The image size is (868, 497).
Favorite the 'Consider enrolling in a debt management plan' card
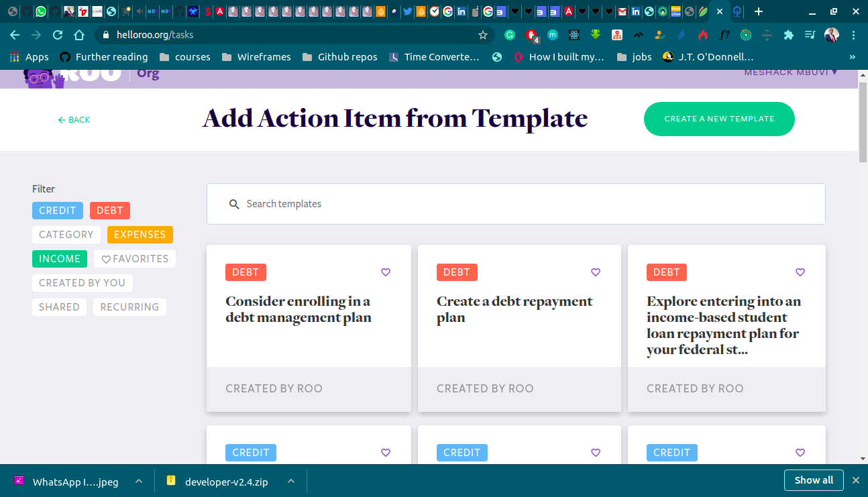[386, 272]
